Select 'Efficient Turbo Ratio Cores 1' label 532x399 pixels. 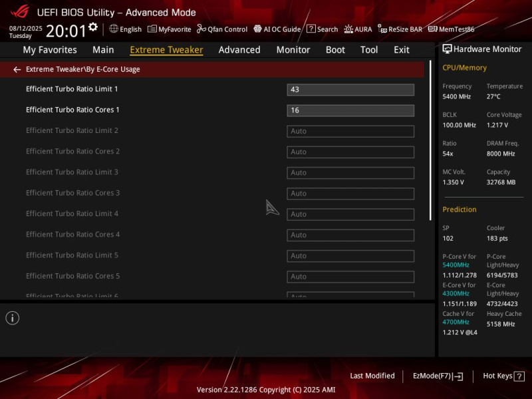click(x=72, y=110)
